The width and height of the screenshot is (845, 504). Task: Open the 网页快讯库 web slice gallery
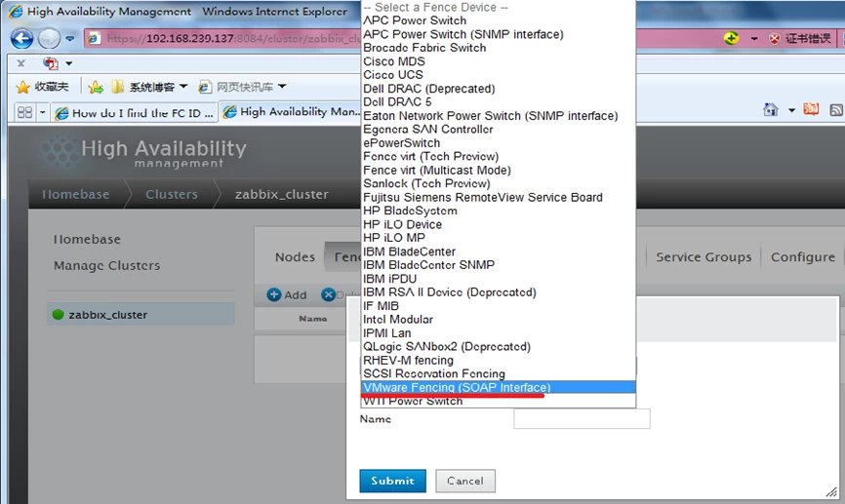point(242,87)
